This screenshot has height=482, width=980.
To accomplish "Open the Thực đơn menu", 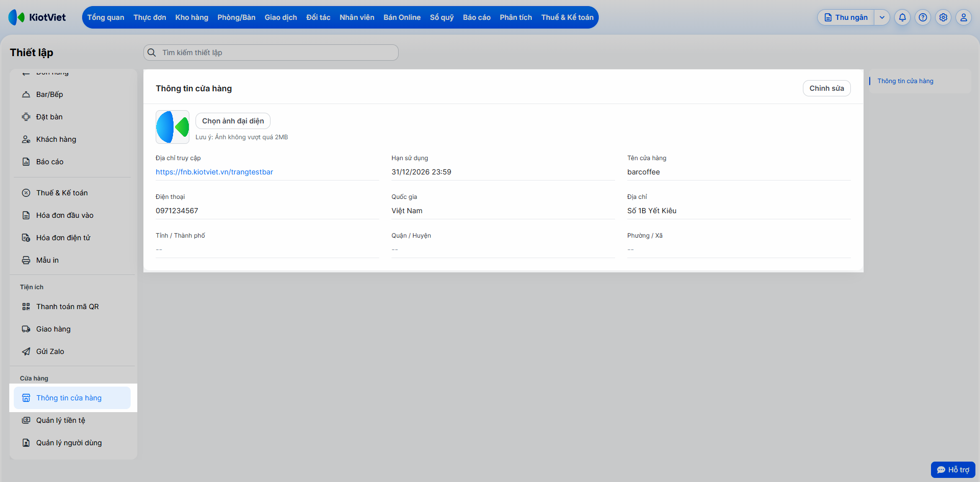I will (150, 17).
